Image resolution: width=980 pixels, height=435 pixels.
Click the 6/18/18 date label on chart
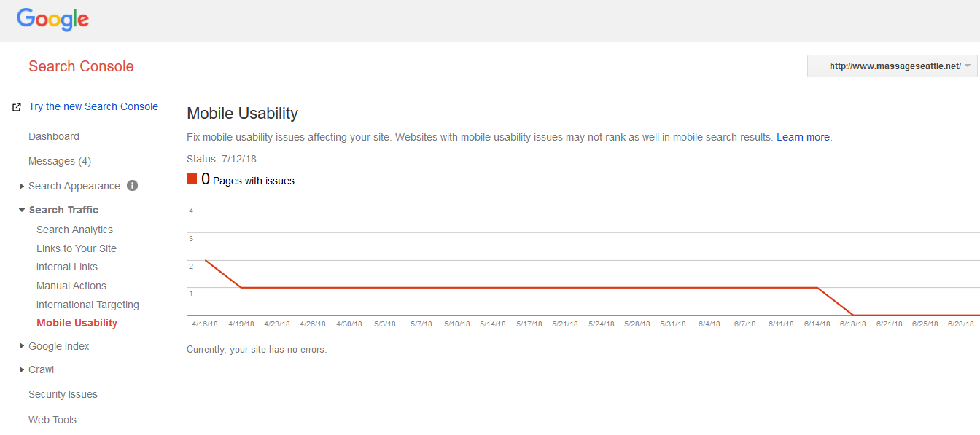point(853,324)
